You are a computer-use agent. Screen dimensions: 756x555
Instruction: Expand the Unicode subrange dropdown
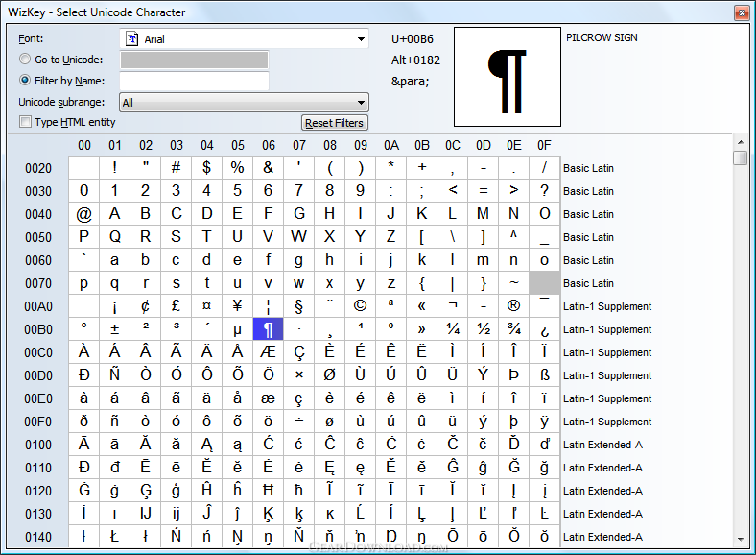tap(244, 103)
